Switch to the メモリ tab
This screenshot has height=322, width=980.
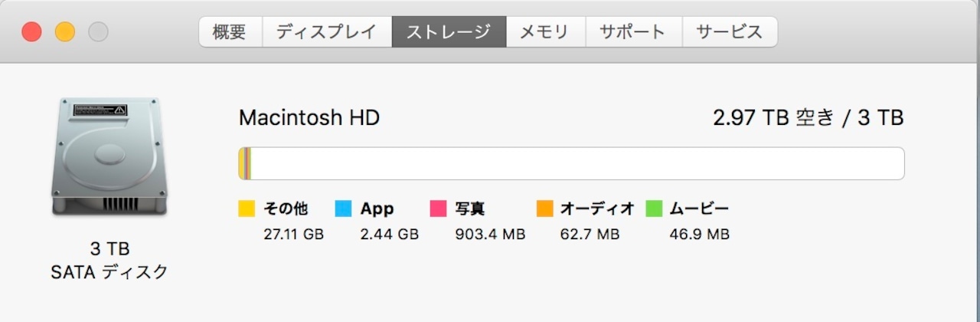point(545,32)
